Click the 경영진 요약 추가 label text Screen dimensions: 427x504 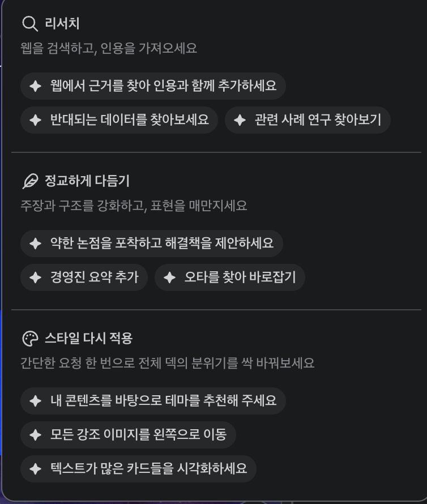tap(94, 277)
